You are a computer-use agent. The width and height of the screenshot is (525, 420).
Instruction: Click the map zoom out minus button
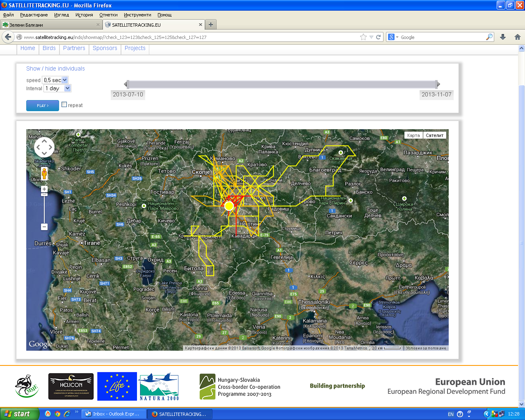(x=44, y=227)
